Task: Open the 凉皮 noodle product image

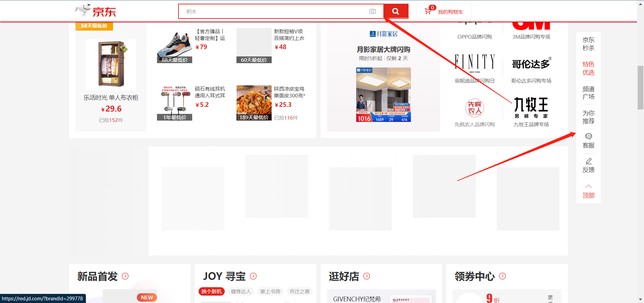Action: tap(254, 103)
